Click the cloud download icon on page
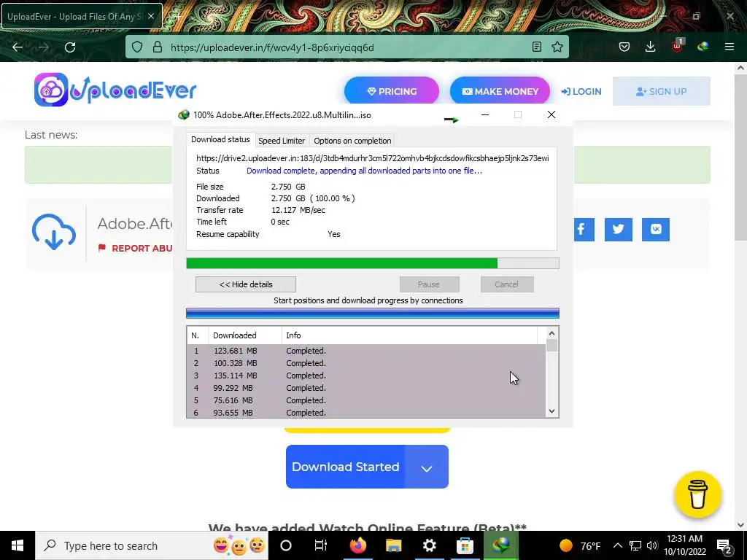The height and width of the screenshot is (560, 747). click(54, 233)
